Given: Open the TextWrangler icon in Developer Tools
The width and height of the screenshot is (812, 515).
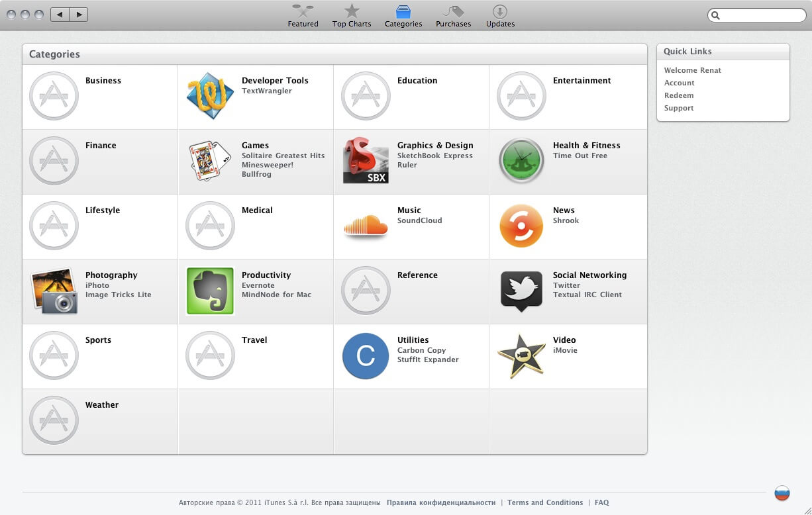Looking at the screenshot, I should pyautogui.click(x=210, y=96).
